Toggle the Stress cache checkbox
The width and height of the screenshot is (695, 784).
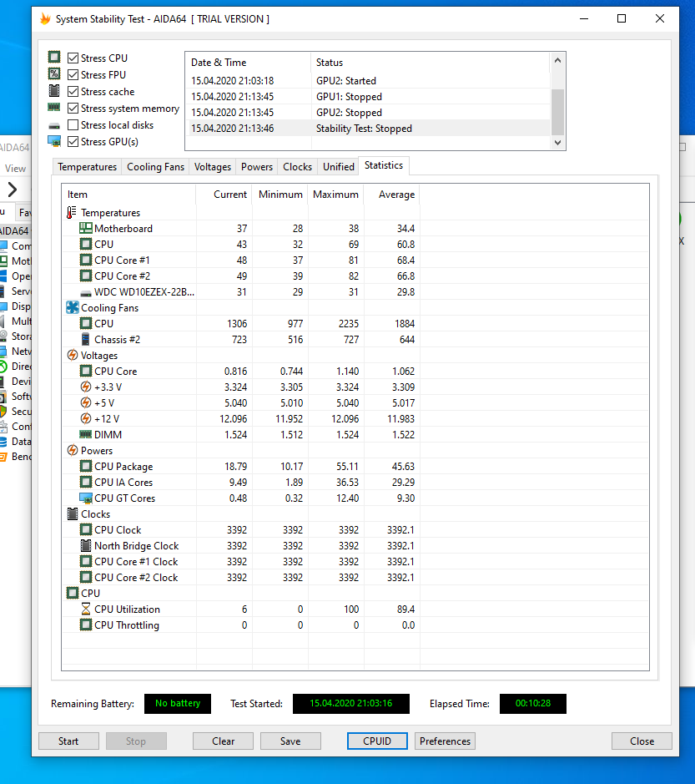[x=73, y=92]
